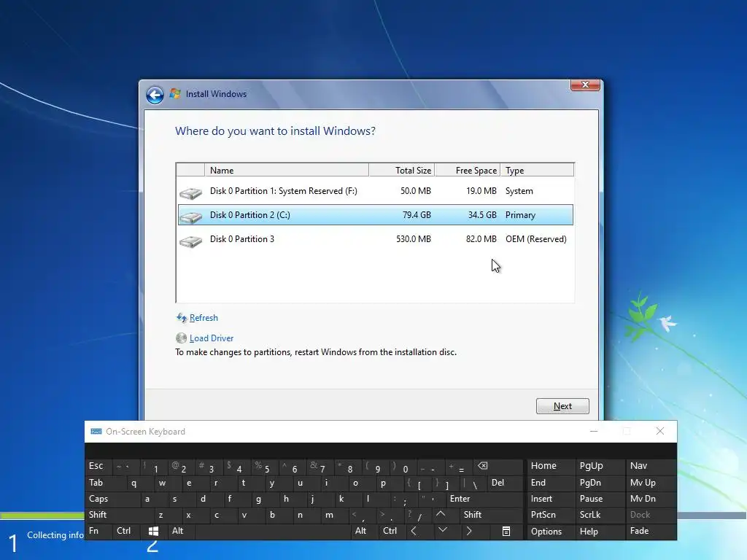The height and width of the screenshot is (560, 747).
Task: Click the Windows flag icon in title bar
Action: [175, 94]
